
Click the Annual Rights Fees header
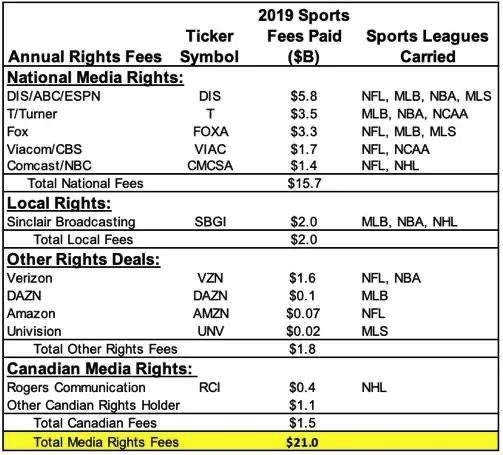pyautogui.click(x=85, y=57)
